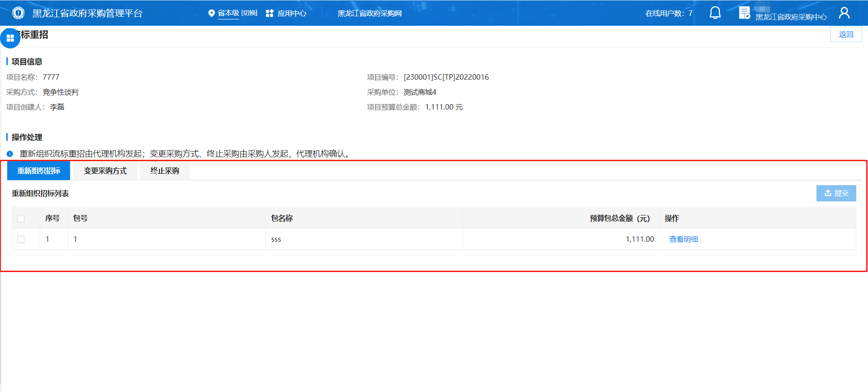Screen dimensions: 868x392
Task: Click purchasing unit value 测试商城4
Action: 420,92
